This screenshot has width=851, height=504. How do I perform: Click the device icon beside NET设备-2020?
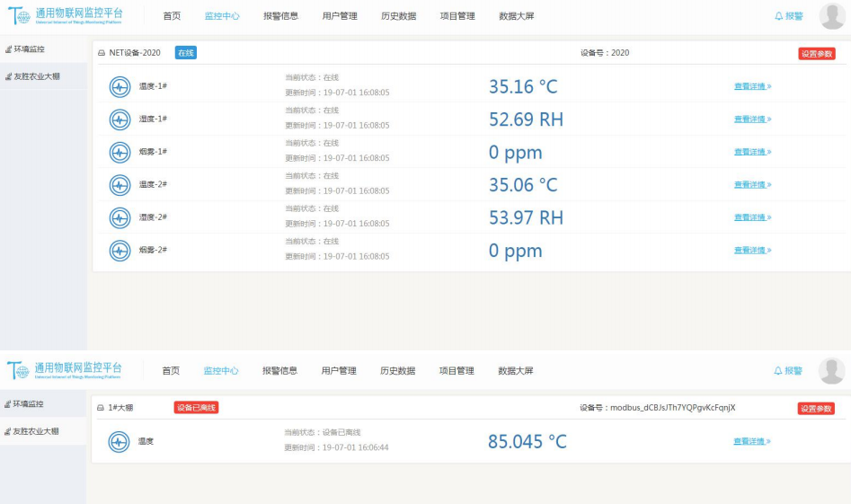(102, 53)
